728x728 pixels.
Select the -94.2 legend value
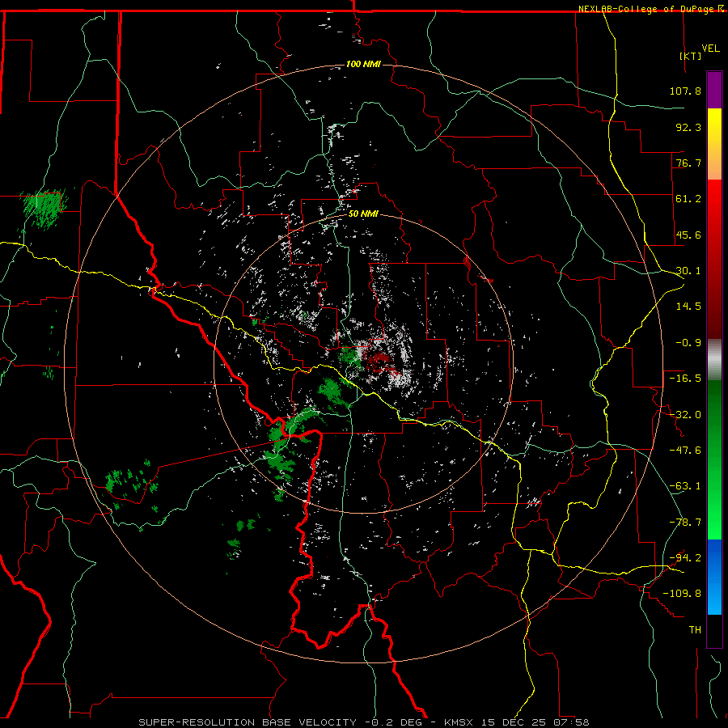click(x=685, y=557)
